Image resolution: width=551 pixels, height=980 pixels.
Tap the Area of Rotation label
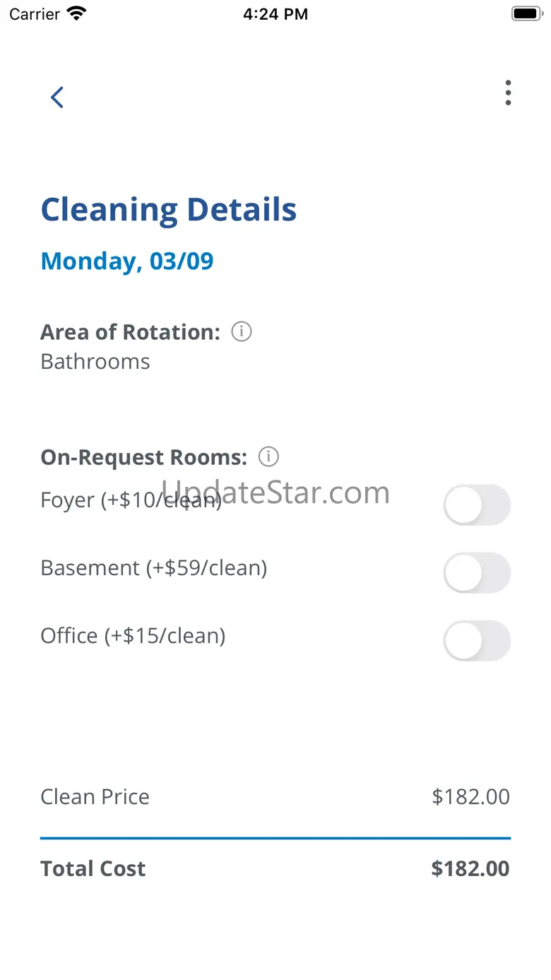(x=131, y=332)
